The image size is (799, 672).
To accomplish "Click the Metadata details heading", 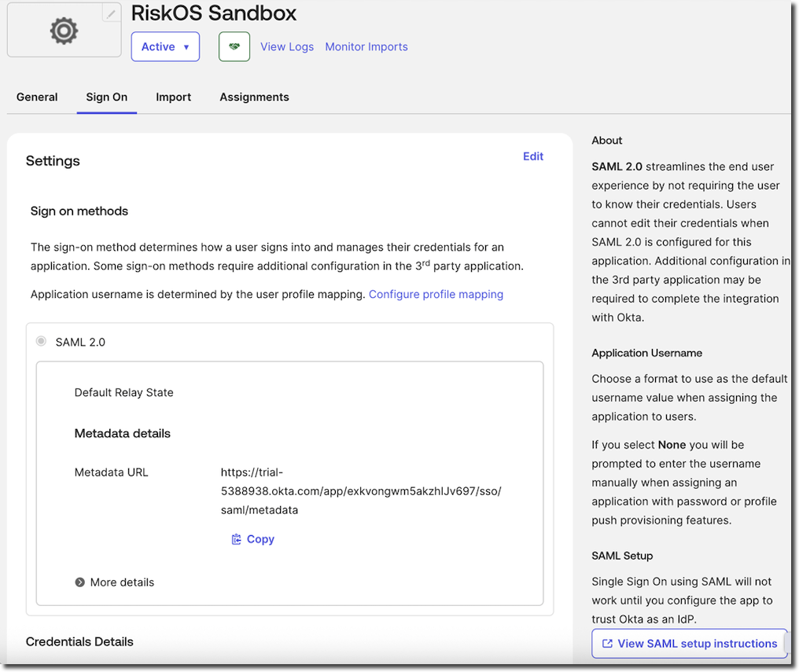I will (123, 433).
